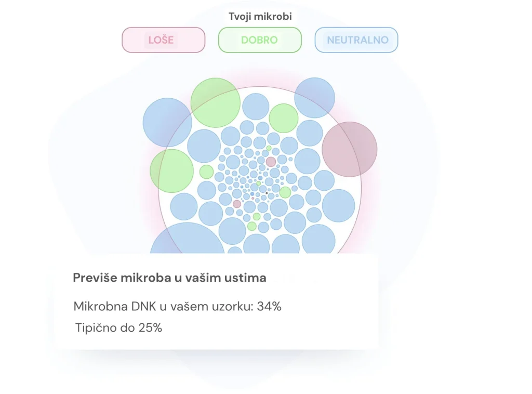532x394 pixels.
Task: Click the "Previše mikroba u vašim ustima" heading
Action: tap(169, 278)
